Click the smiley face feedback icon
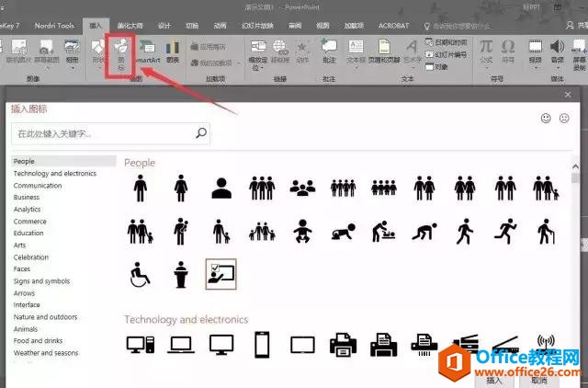Screen dimensions: 588x388 tap(546, 118)
